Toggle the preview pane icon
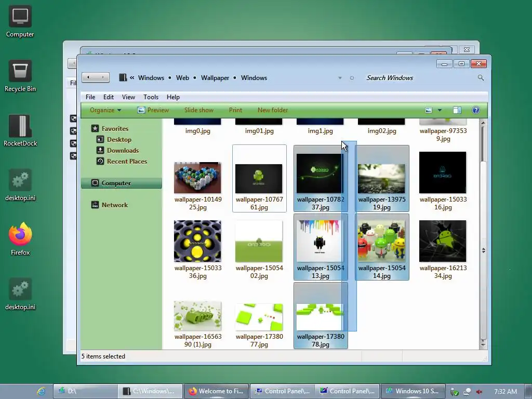The image size is (532, 399). pyautogui.click(x=457, y=110)
